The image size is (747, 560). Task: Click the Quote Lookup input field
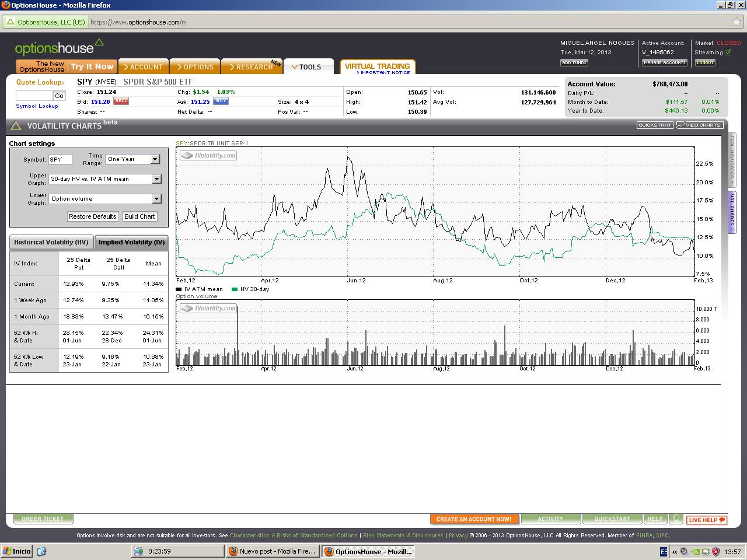coord(34,96)
